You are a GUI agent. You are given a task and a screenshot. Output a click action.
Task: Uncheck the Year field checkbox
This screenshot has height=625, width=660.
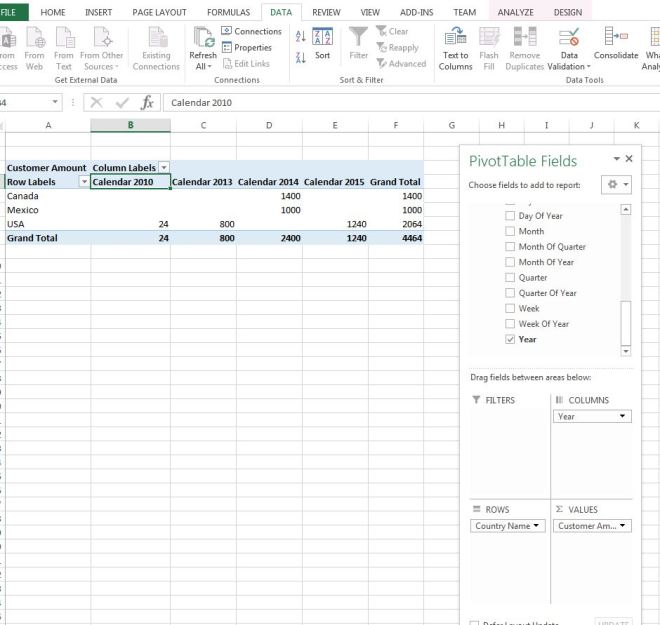click(511, 340)
